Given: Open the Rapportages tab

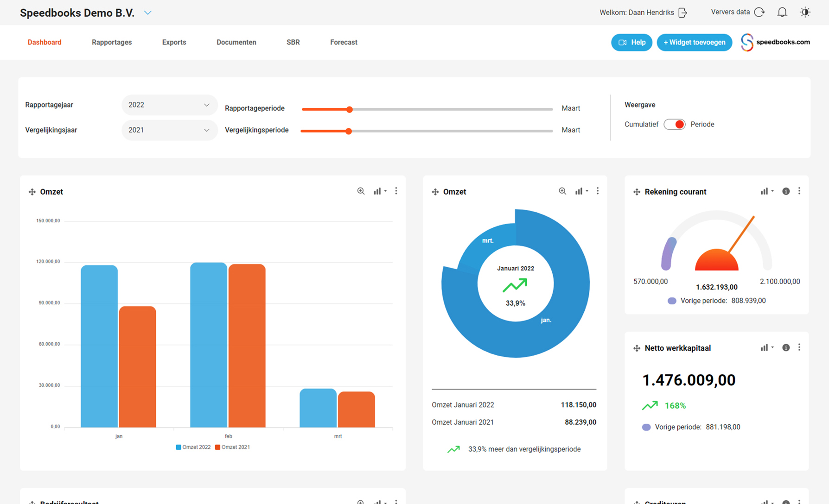Looking at the screenshot, I should pos(112,42).
